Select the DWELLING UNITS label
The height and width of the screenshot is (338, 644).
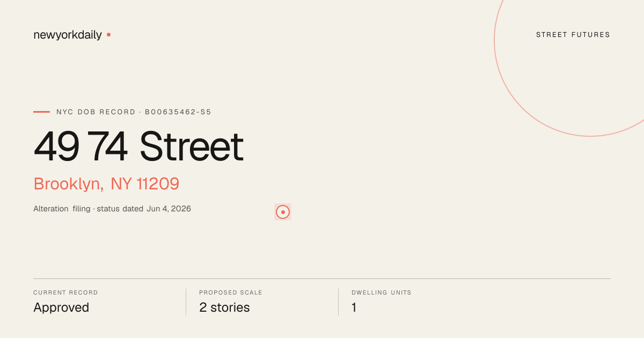click(382, 293)
